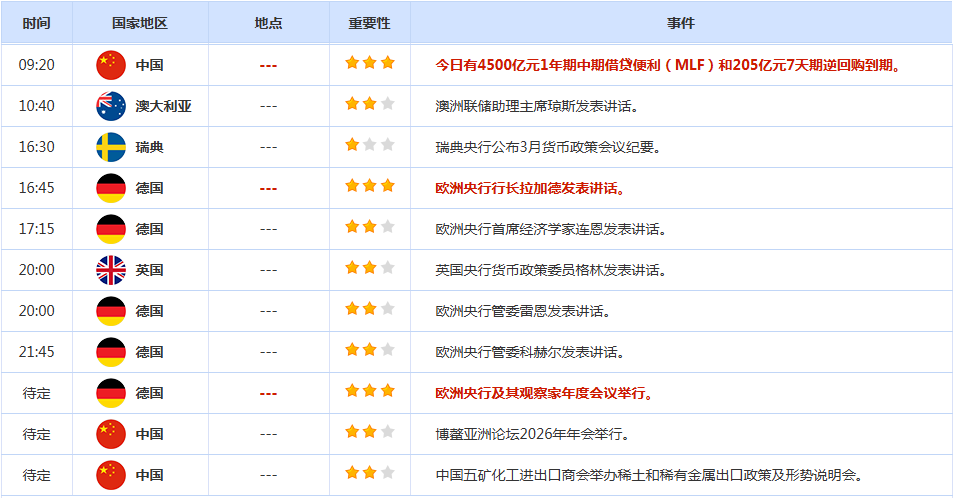Click the star rating in the 17:15 row
This screenshot has width=953, height=498.
pos(370,227)
